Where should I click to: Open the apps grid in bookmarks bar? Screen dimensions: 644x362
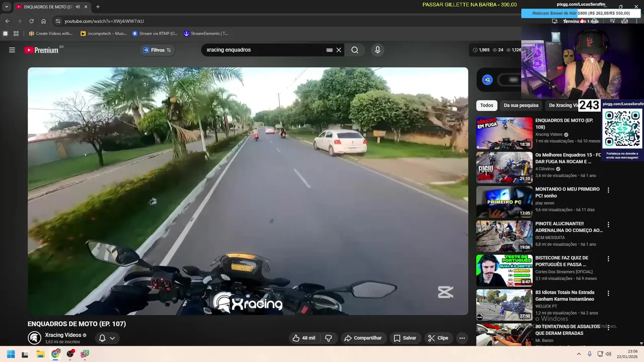point(16,34)
